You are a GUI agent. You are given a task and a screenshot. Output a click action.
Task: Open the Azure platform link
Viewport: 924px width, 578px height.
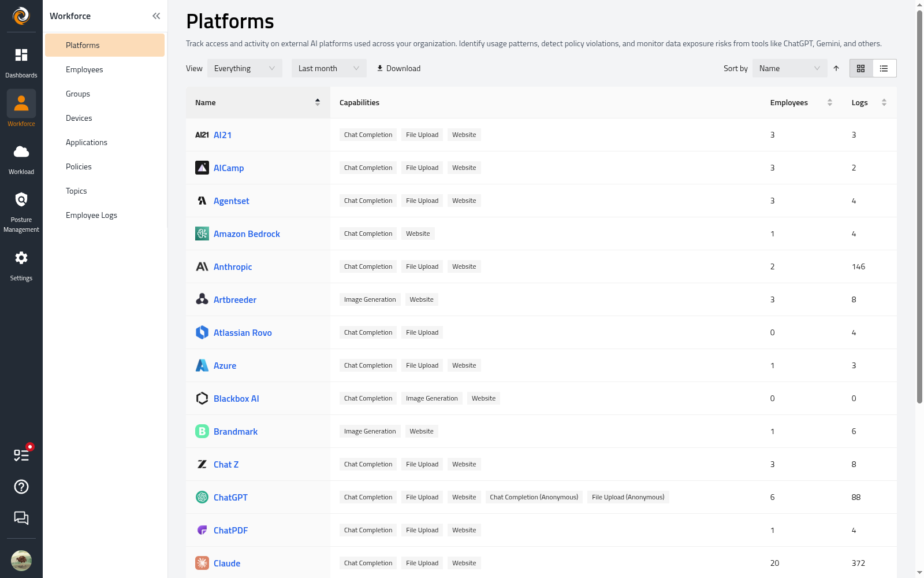tap(225, 365)
